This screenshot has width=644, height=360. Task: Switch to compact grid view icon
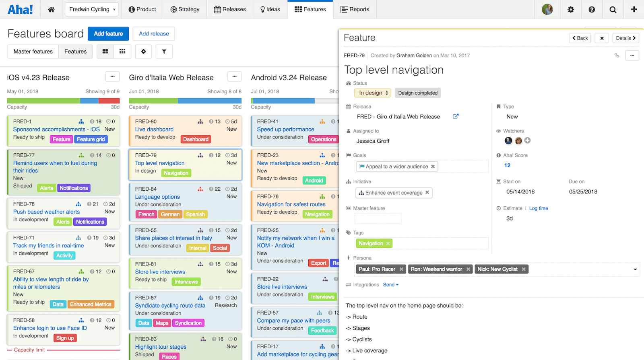click(122, 51)
